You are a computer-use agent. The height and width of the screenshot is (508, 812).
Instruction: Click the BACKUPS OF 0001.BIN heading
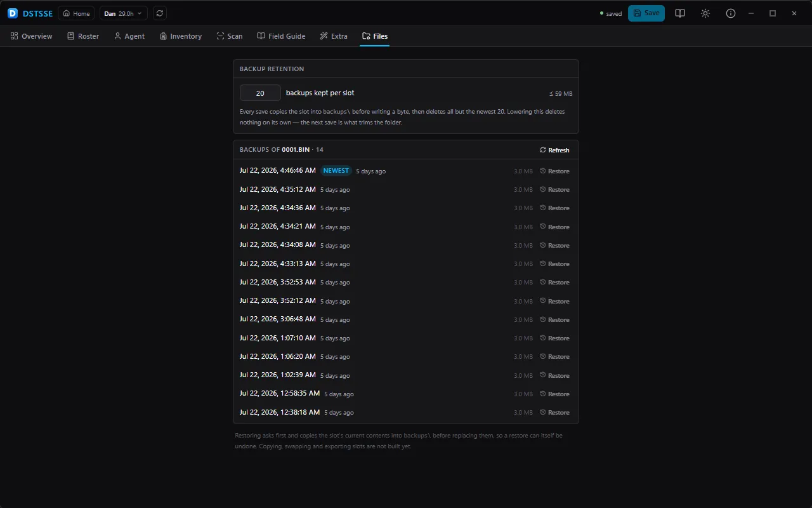click(282, 149)
